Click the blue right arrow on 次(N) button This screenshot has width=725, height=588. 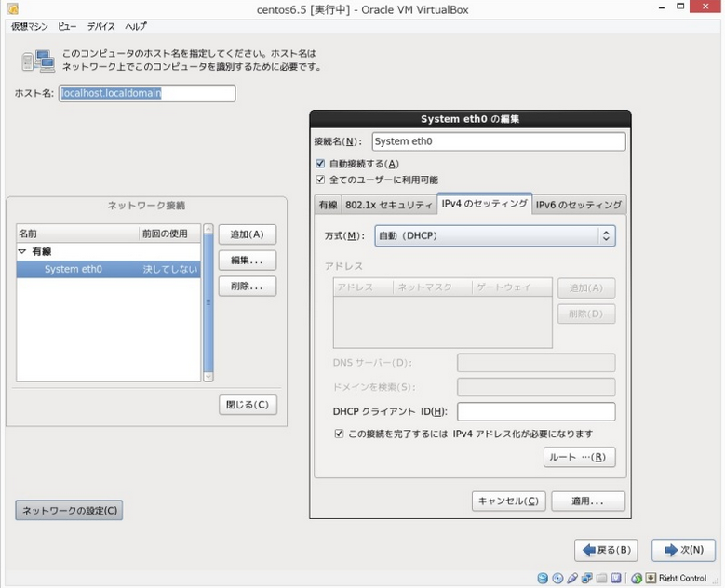671,550
